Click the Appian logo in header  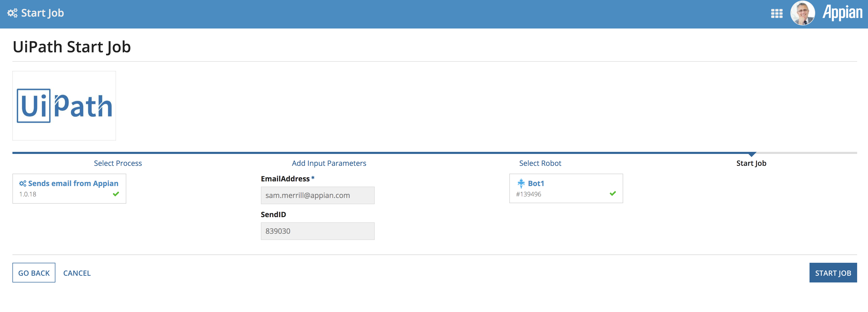(x=842, y=12)
